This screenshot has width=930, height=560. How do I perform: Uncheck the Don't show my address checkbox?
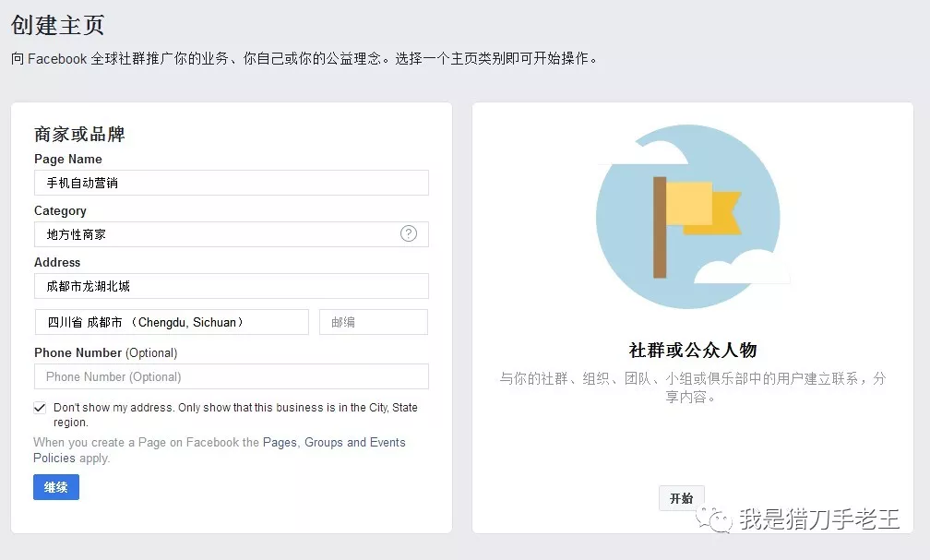(x=40, y=408)
